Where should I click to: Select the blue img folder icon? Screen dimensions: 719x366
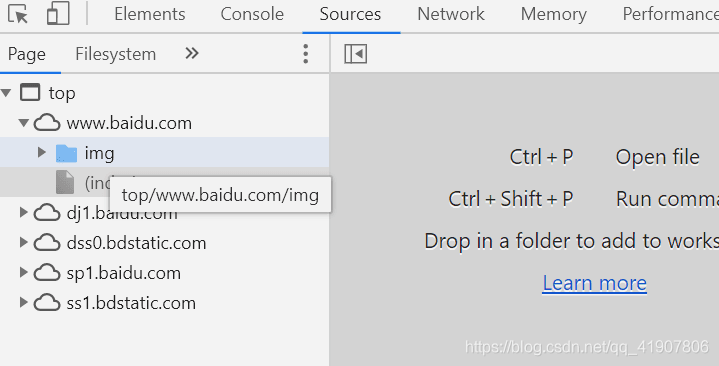(x=66, y=153)
